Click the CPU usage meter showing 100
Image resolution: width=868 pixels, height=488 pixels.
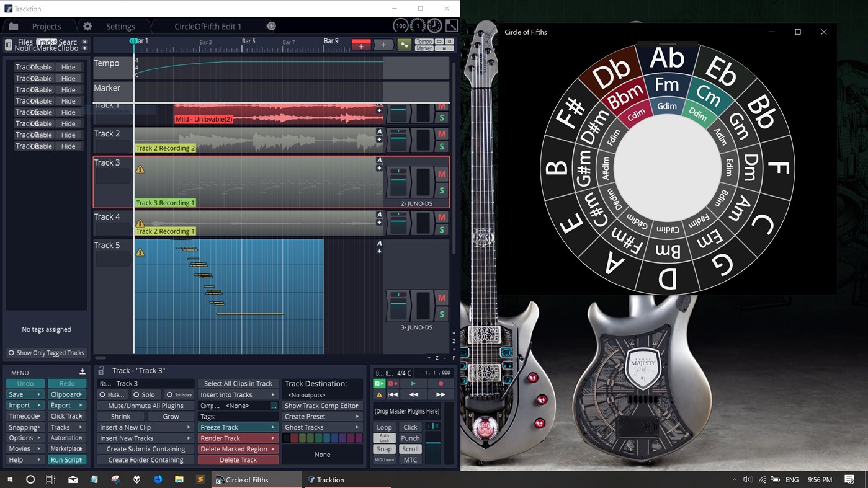401,25
